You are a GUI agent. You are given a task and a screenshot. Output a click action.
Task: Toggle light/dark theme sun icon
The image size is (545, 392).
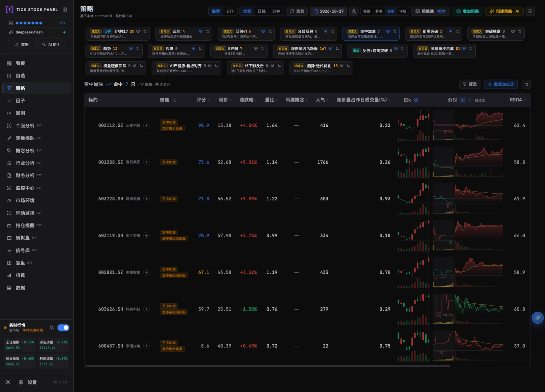point(8,382)
